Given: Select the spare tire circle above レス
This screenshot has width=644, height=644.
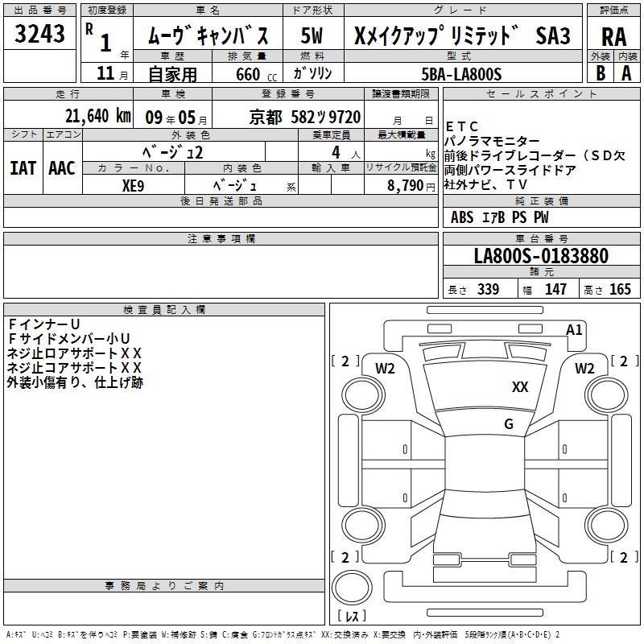Looking at the screenshot, I should click(352, 588).
